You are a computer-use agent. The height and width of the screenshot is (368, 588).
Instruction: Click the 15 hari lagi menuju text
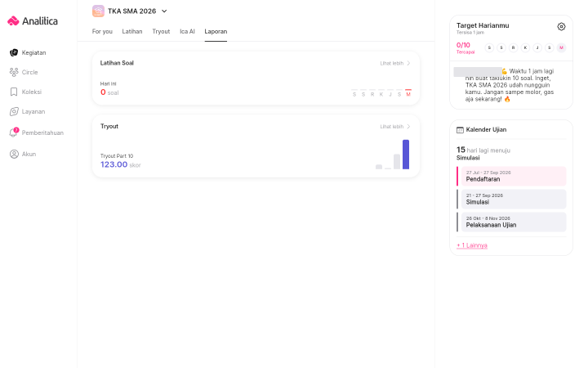click(x=483, y=150)
